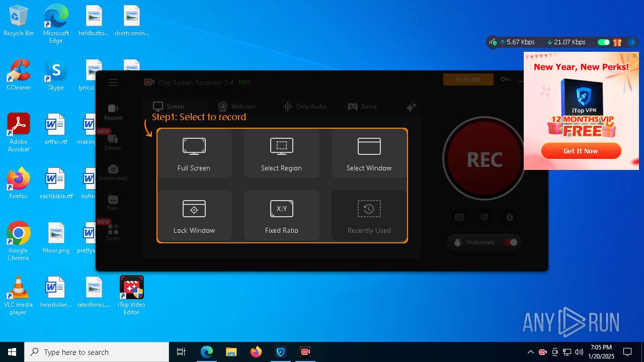Image resolution: width=644 pixels, height=362 pixels.
Task: Click red recorder icon in system tray
Action: (x=543, y=352)
